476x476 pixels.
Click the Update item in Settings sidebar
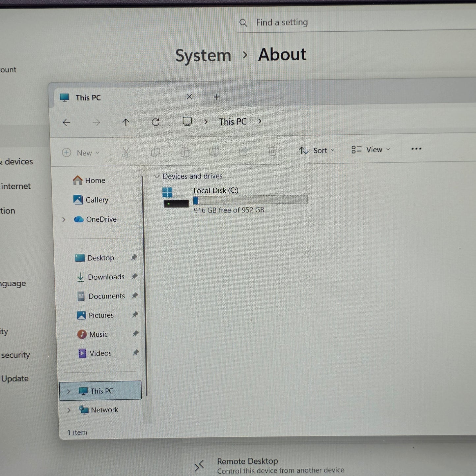click(15, 378)
